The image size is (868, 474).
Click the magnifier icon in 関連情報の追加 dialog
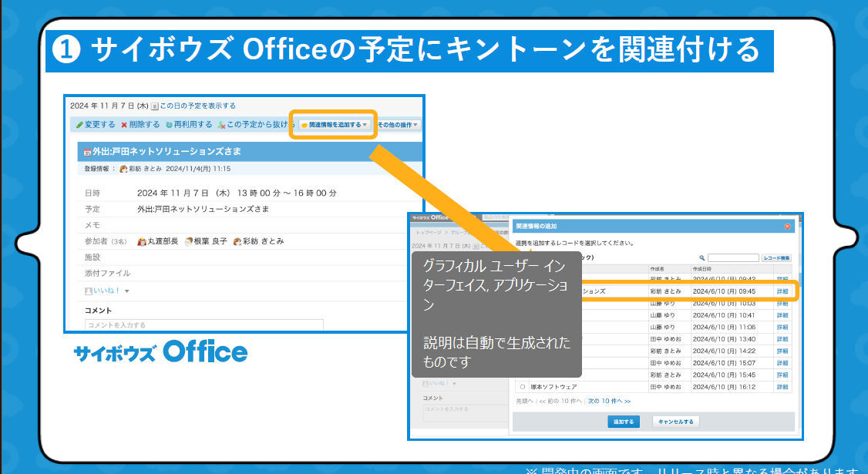tap(702, 258)
